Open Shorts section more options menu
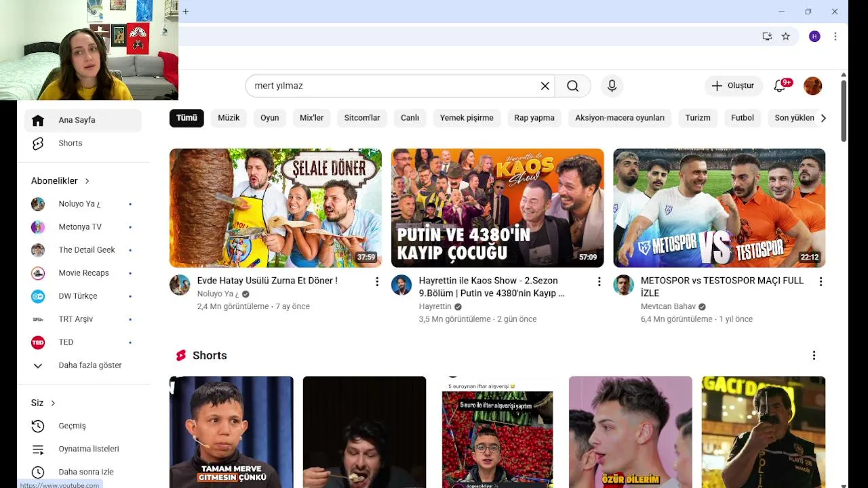This screenshot has width=868, height=488. pos(814,355)
